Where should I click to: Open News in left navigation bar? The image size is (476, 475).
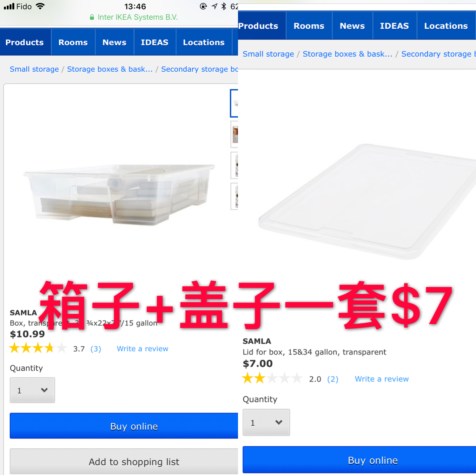[x=114, y=42]
